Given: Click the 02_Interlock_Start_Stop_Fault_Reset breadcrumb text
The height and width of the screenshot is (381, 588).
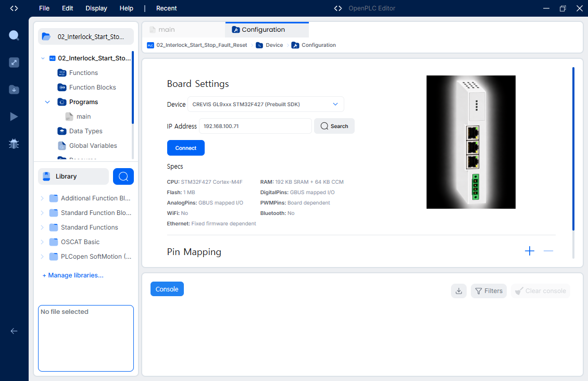Looking at the screenshot, I should click(x=202, y=45).
